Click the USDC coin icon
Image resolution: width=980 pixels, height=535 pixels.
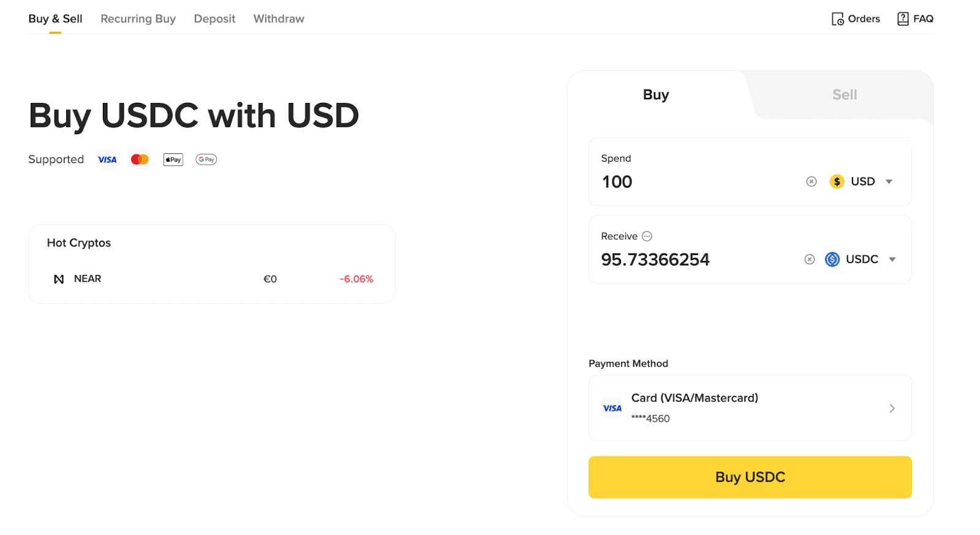click(832, 259)
